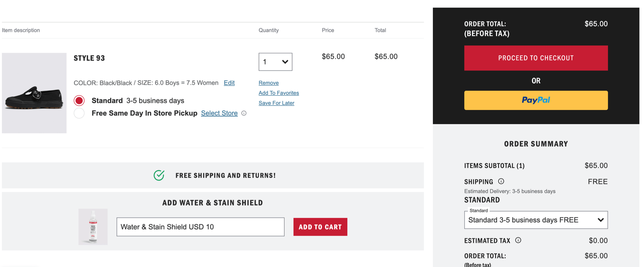Click the Water & Stain Shield USD 10 field

point(200,227)
